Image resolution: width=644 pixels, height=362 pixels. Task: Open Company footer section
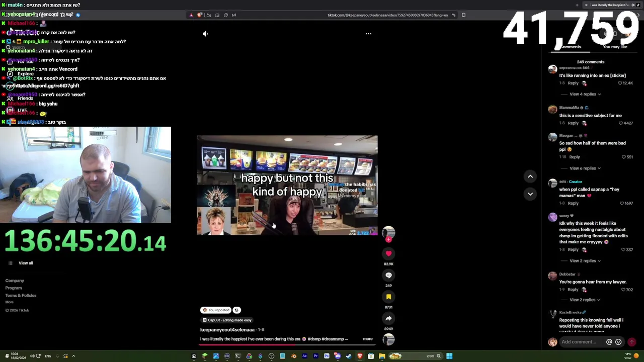click(15, 281)
